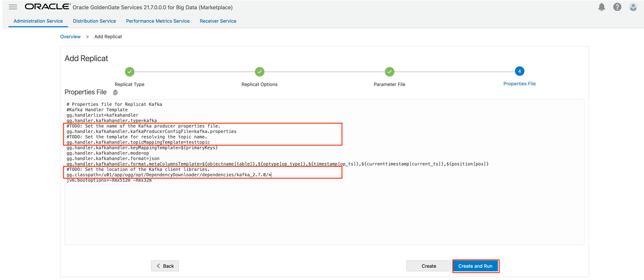Image resolution: width=644 pixels, height=280 pixels.
Task: Click the Parameter File step label
Action: (389, 84)
